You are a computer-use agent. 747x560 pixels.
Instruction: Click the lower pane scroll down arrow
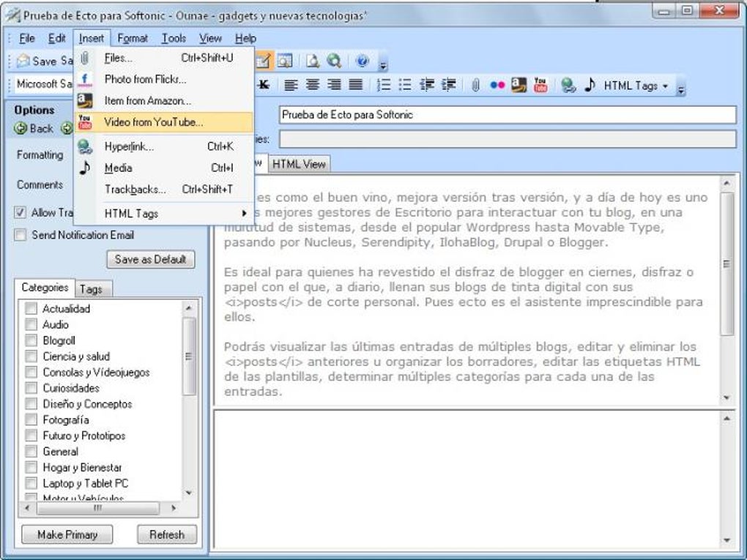pos(727,540)
